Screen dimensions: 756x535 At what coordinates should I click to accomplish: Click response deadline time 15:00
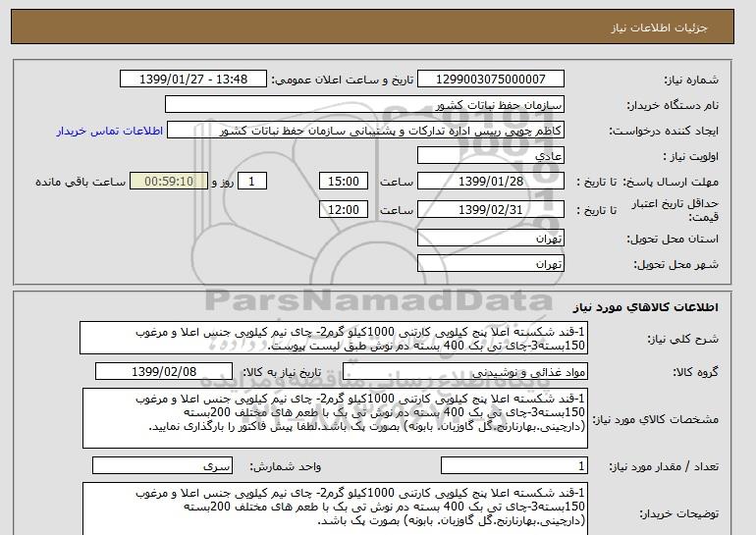[344, 182]
